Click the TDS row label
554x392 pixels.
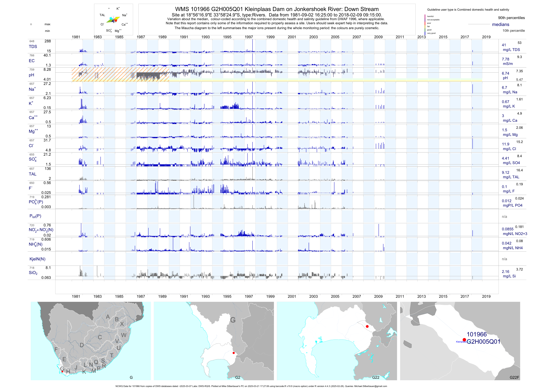pyautogui.click(x=33, y=47)
